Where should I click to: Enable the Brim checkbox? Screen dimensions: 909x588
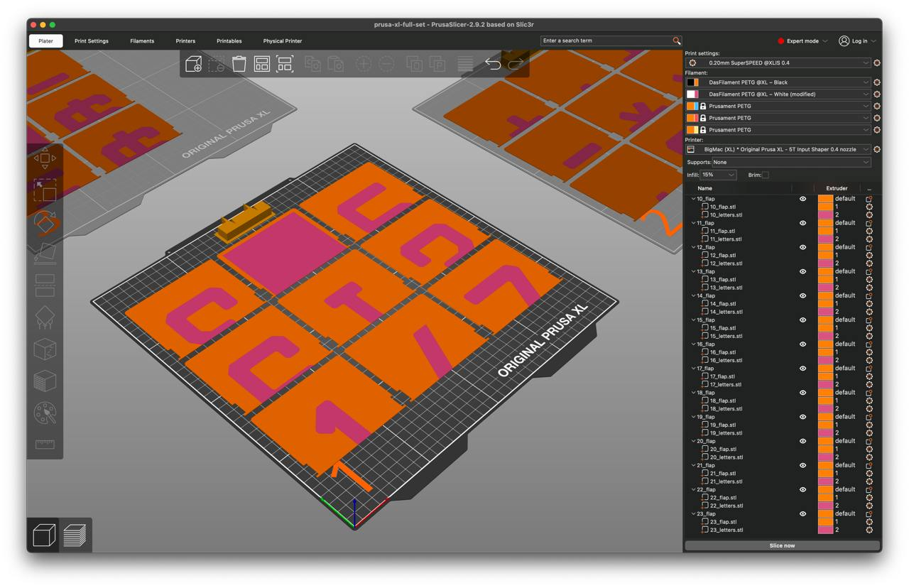coord(765,175)
